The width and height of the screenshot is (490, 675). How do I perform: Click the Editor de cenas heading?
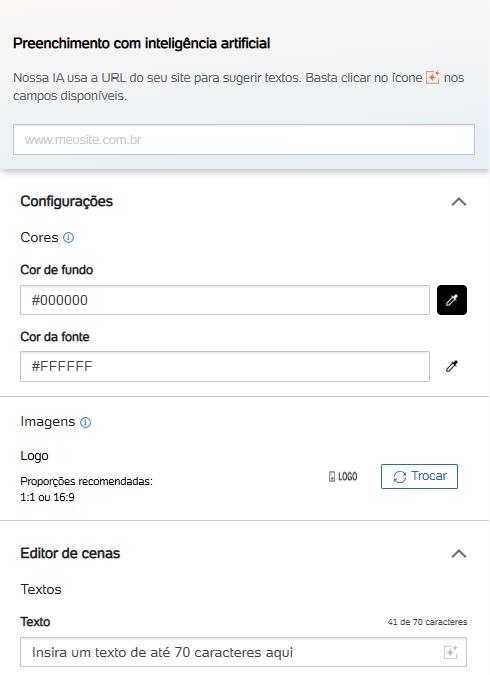[70, 554]
